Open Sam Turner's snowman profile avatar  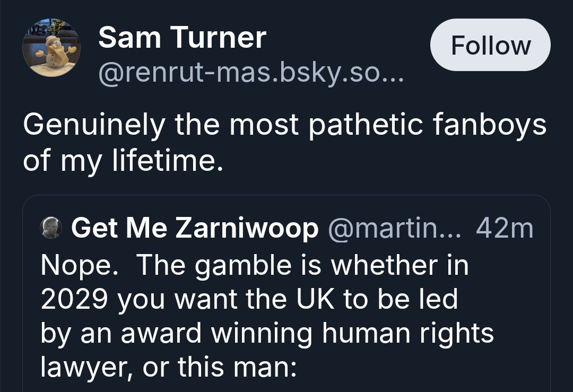[x=51, y=48]
